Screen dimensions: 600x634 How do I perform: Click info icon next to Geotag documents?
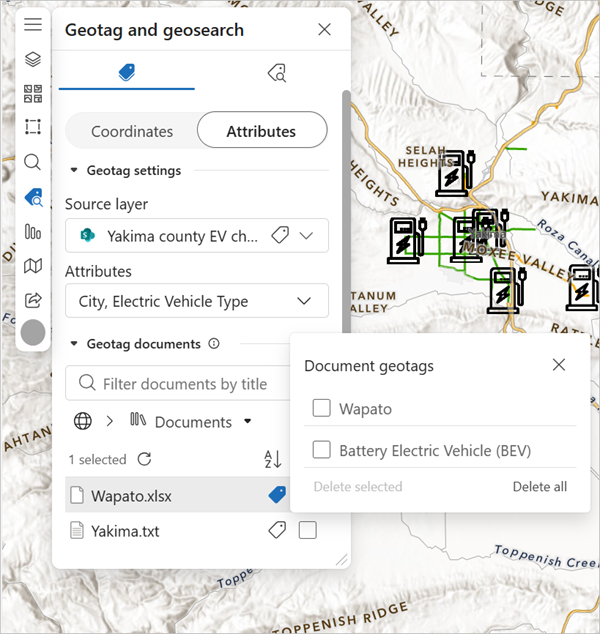(214, 344)
